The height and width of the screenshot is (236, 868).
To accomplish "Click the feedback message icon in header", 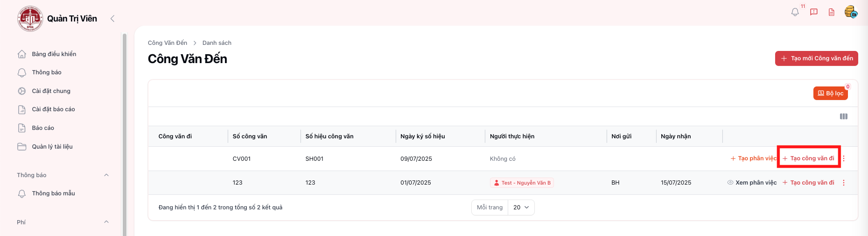I will tap(814, 12).
